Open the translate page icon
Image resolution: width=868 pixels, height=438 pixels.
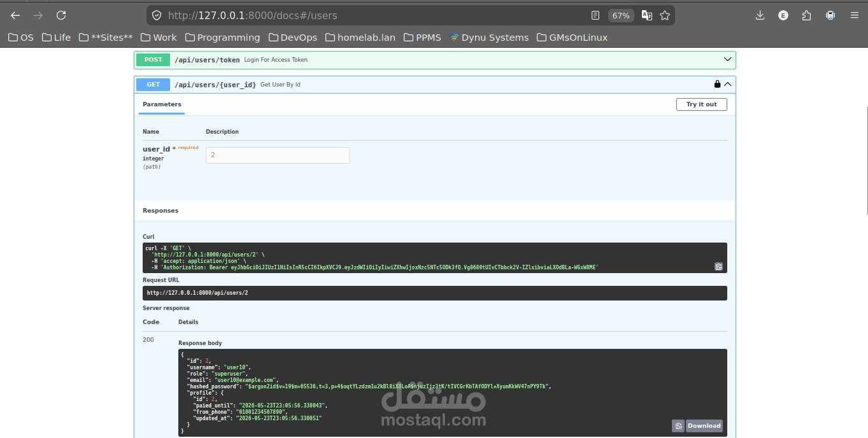tap(646, 15)
